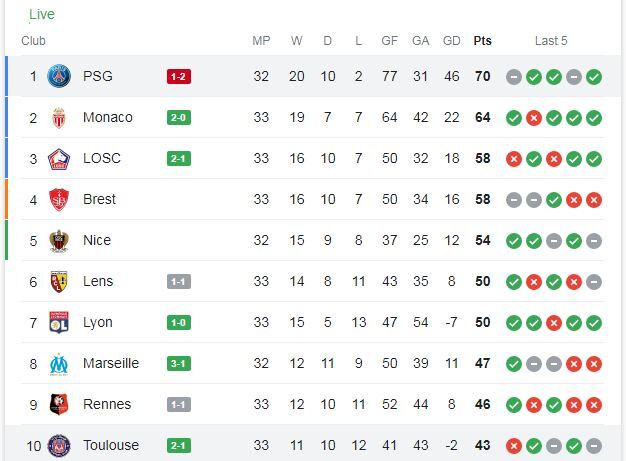Open the Brest team name link
626x461 pixels.
(x=99, y=199)
